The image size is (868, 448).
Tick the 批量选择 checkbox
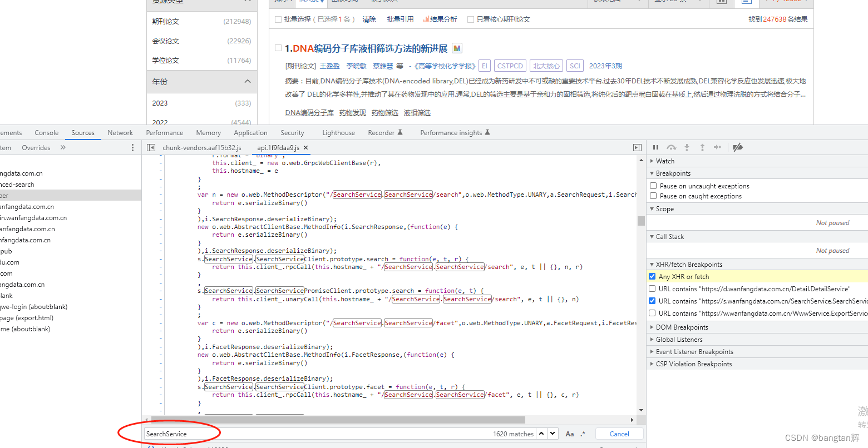tap(278, 19)
